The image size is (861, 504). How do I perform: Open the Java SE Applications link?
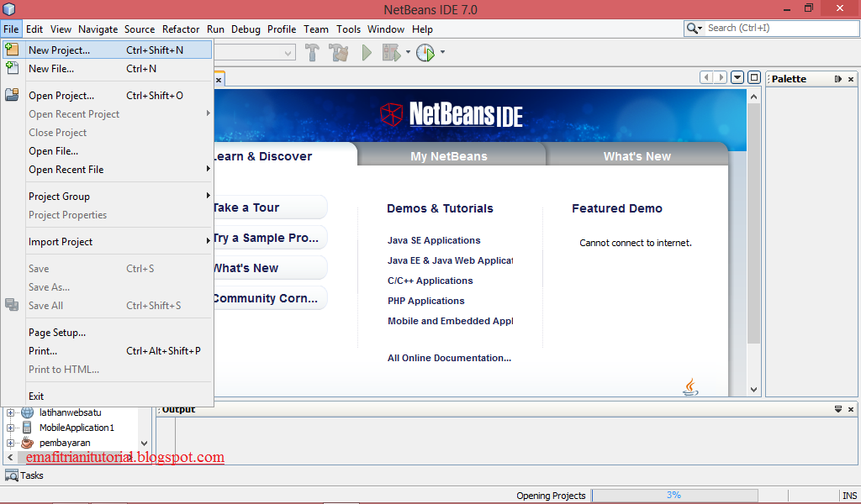coord(434,240)
